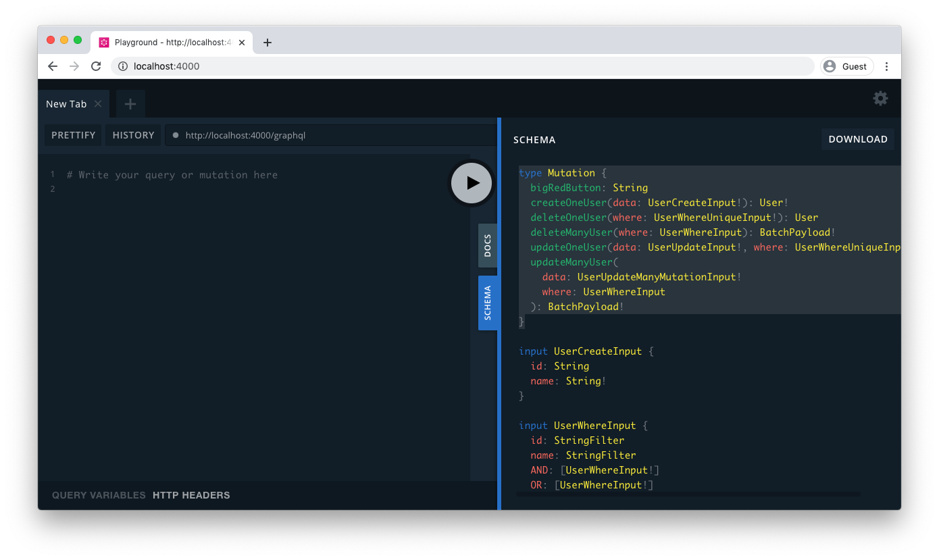Go back in browser history

coord(53,66)
